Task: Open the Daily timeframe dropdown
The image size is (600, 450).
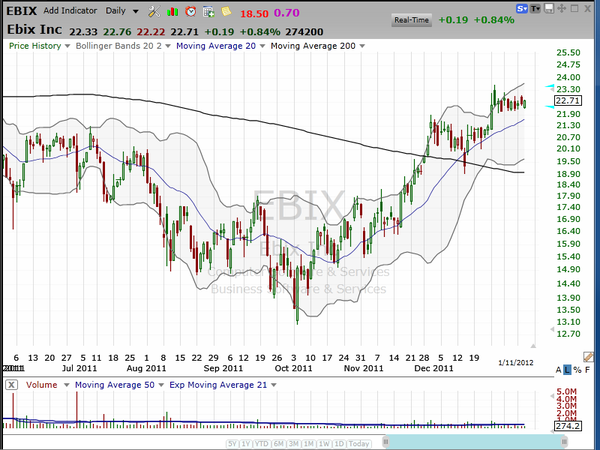Action: (x=135, y=11)
